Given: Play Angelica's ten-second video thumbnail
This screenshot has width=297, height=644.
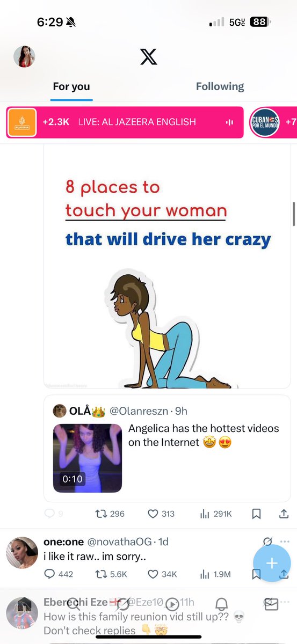Looking at the screenshot, I should pyautogui.click(x=88, y=458).
